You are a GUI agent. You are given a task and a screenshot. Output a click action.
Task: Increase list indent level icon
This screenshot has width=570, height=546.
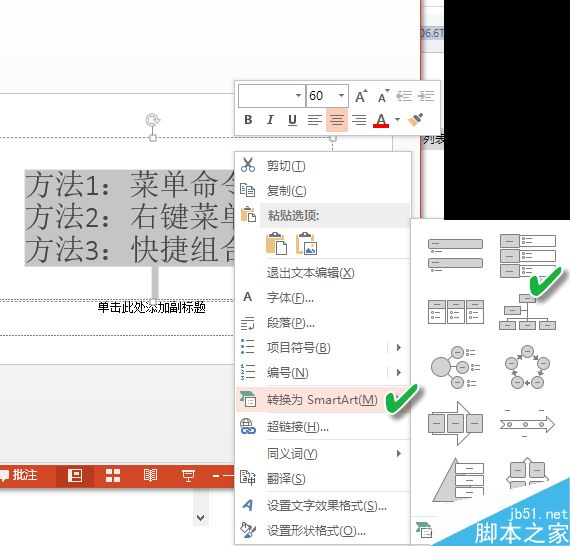[426, 96]
